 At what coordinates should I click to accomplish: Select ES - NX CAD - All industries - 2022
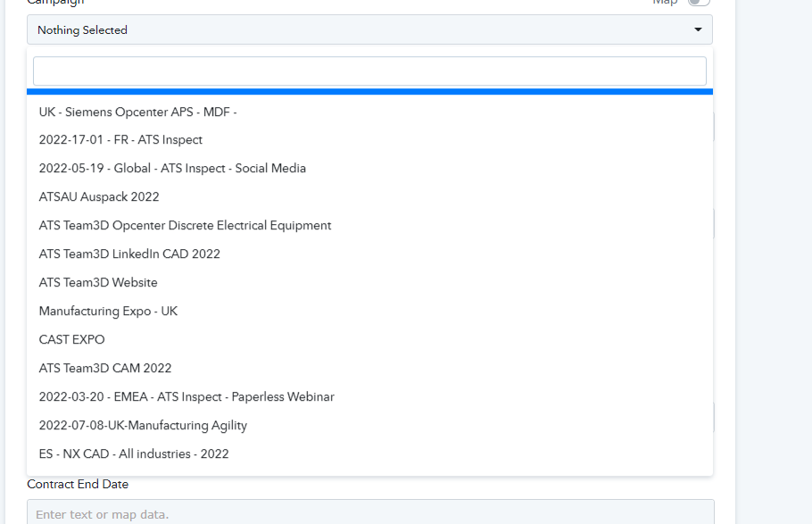point(369,453)
